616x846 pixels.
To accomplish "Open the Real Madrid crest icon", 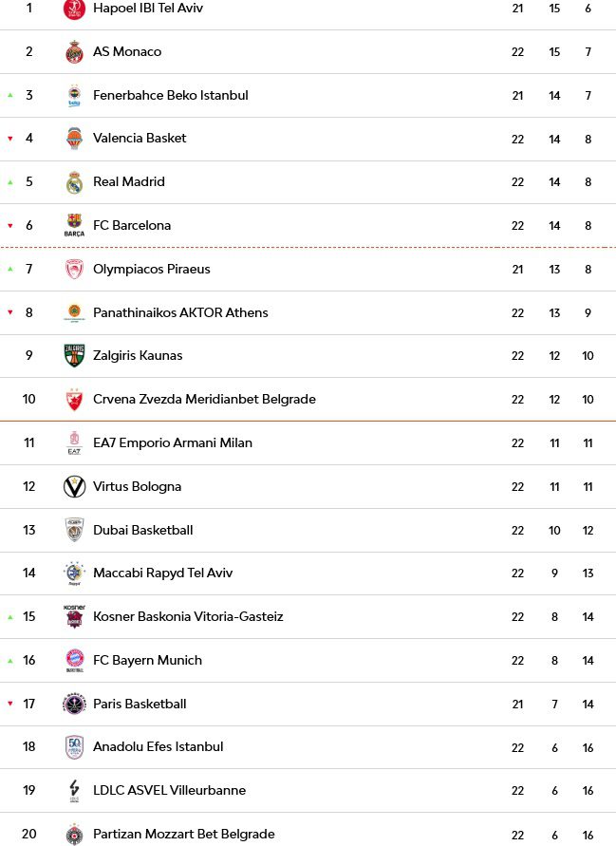I will click(x=74, y=182).
